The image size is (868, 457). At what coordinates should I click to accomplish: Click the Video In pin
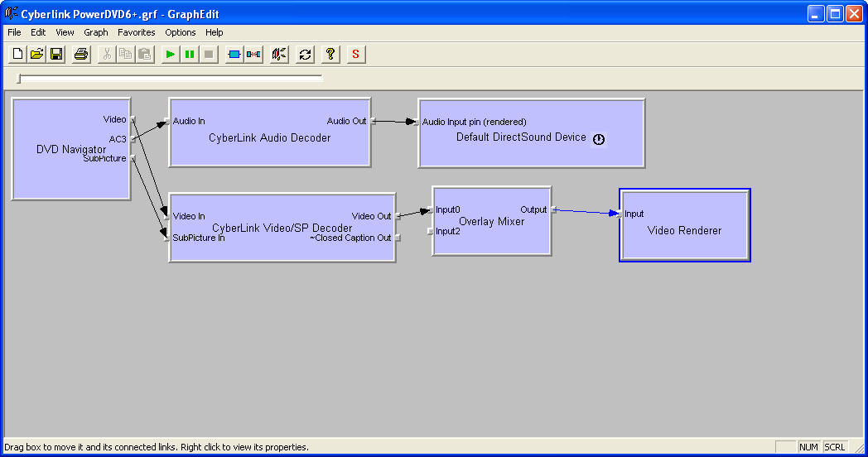tap(167, 216)
